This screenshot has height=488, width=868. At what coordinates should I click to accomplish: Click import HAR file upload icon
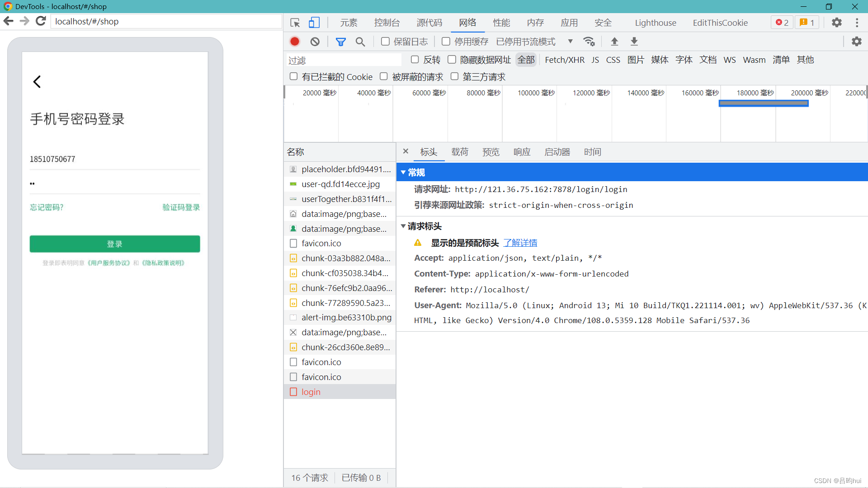pos(614,42)
